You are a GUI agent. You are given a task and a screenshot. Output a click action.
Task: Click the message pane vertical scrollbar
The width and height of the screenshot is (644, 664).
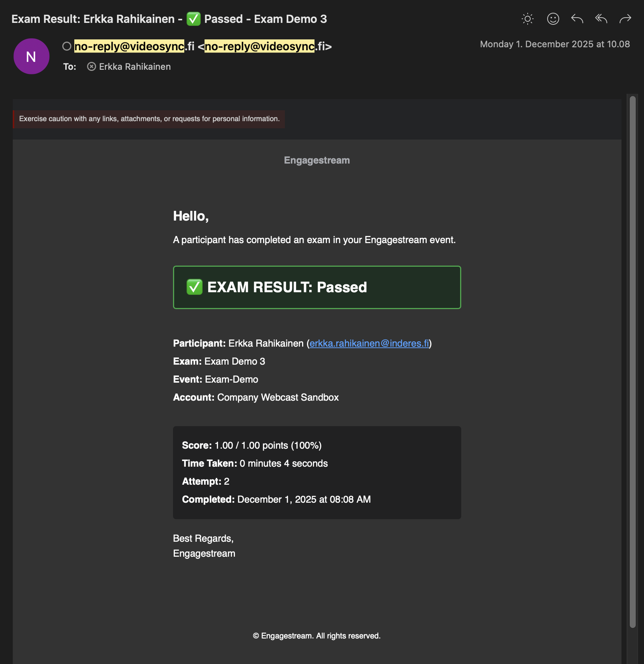click(632, 360)
